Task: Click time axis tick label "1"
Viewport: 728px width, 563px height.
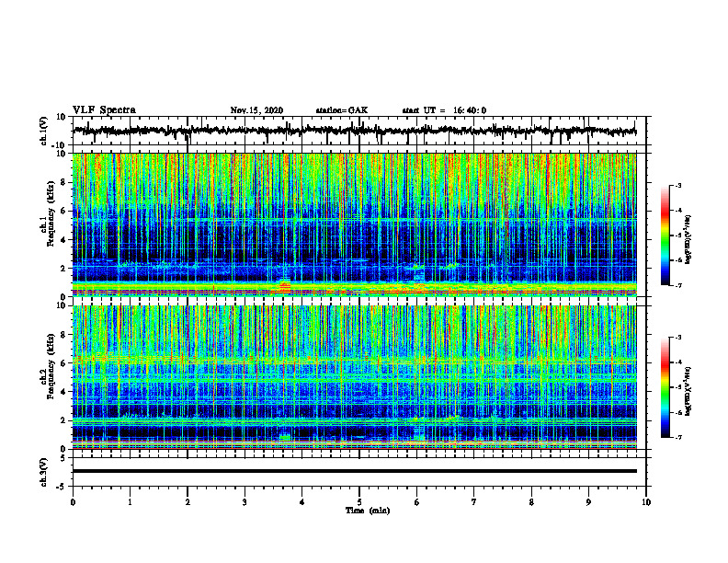Action: [x=130, y=502]
